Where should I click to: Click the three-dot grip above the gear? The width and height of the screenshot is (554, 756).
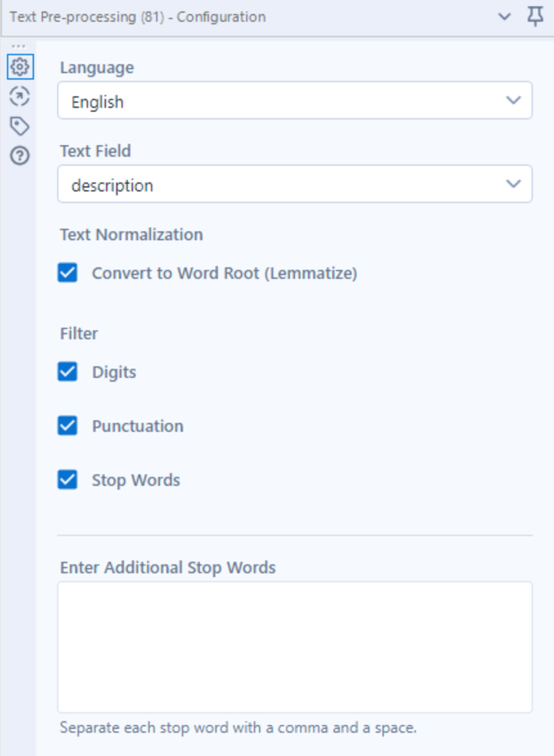tap(19, 46)
